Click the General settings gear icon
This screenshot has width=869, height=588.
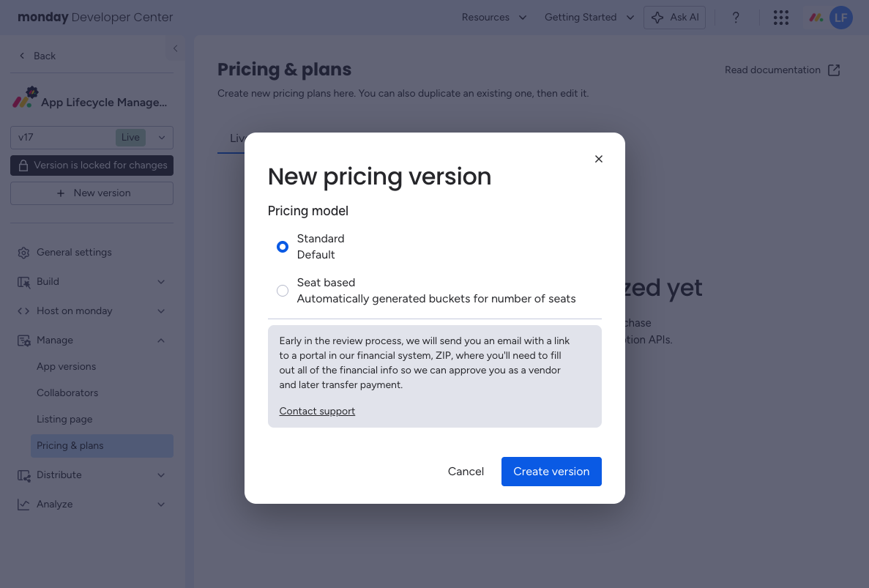[23, 253]
